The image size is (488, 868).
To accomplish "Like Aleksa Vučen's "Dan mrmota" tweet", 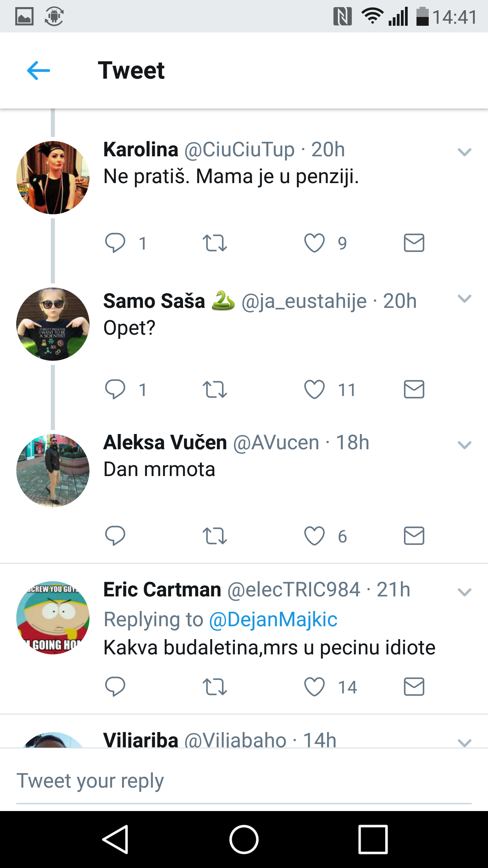I will pos(314,536).
